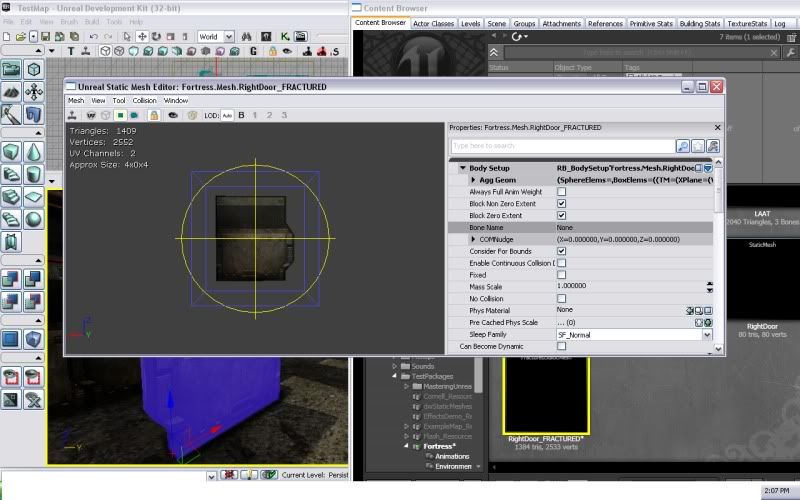Open the Mesh menu in the Static Mesh Editor
Viewport: 800px width, 500px height.
pyautogui.click(x=76, y=101)
